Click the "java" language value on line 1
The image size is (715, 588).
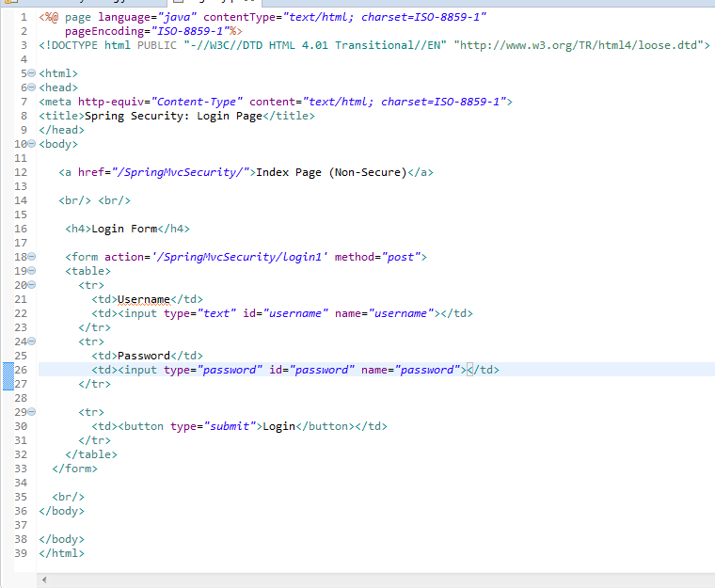177,17
